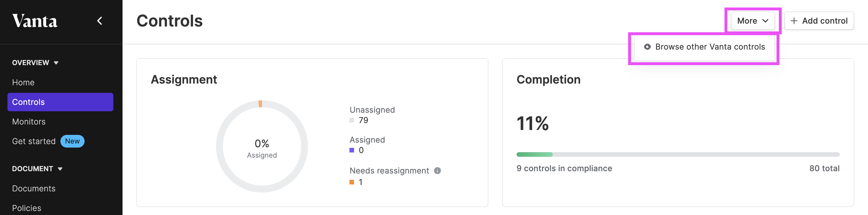This screenshot has height=215, width=868.
Task: Click the assignment donut chart
Action: [262, 146]
